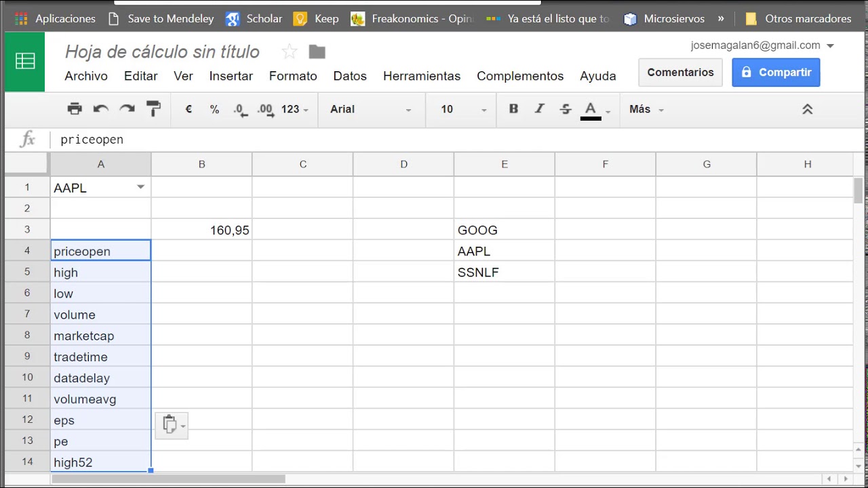Toggle bold formatting

pyautogui.click(x=513, y=109)
